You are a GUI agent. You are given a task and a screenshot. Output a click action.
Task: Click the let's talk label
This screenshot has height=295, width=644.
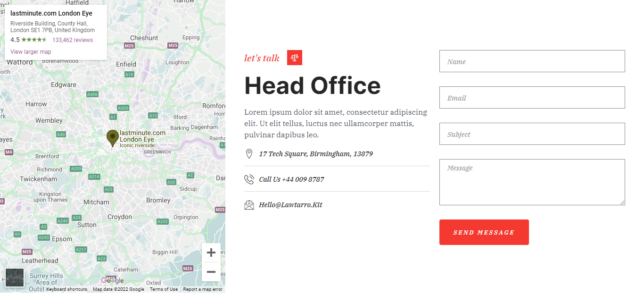point(262,58)
